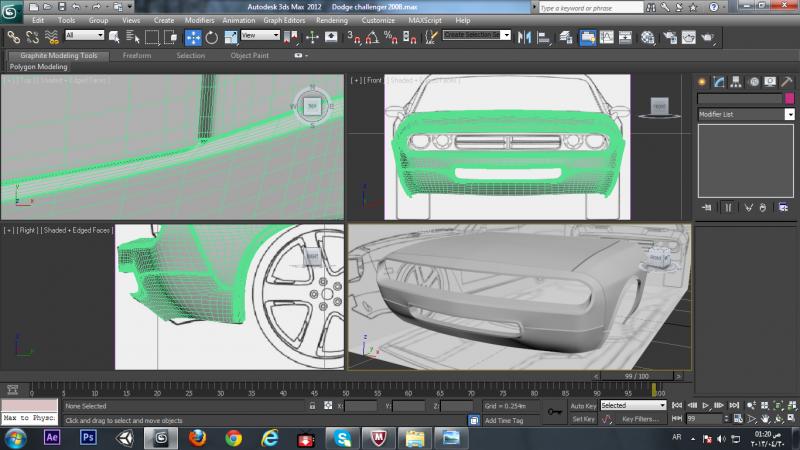This screenshot has height=450, width=800.
Task: Select the Move tool in main toolbar
Action: (x=193, y=37)
